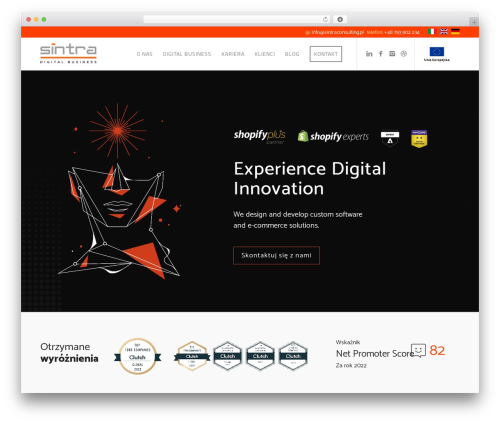This screenshot has width=500, height=423.
Task: Click the gold hexagon Clutch badge
Action: click(x=192, y=356)
